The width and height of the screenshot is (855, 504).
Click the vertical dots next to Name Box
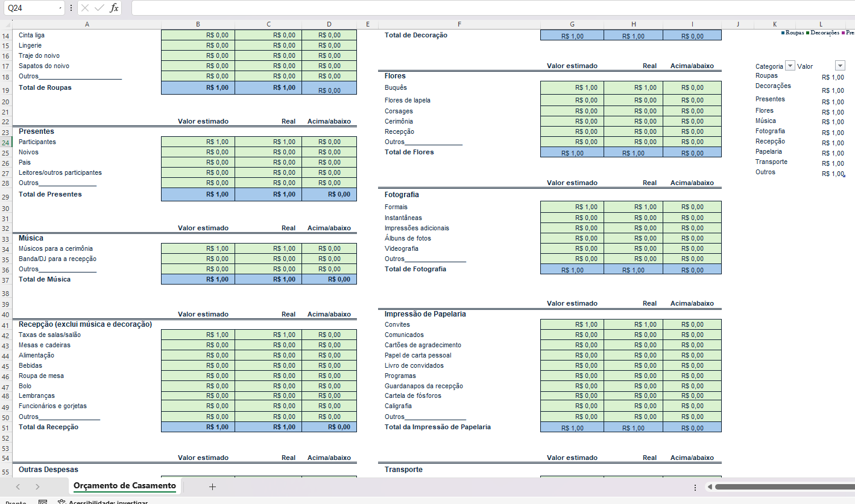pyautogui.click(x=71, y=8)
